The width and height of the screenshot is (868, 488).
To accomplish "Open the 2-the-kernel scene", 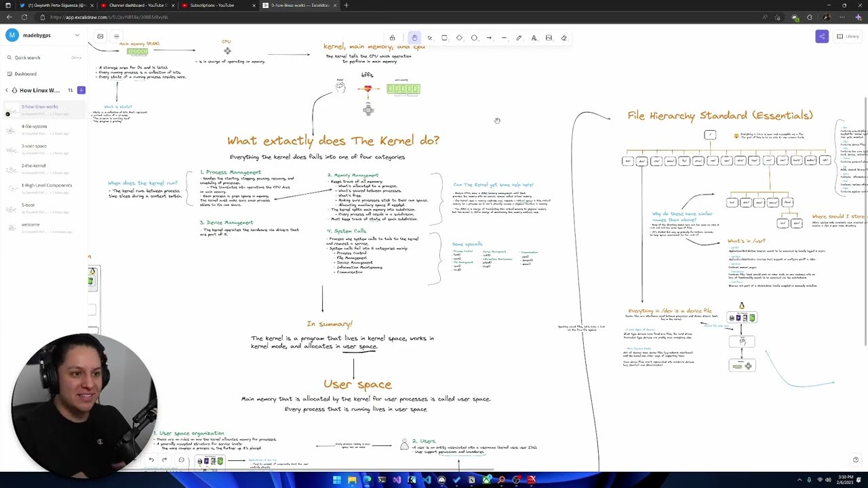I will point(44,169).
